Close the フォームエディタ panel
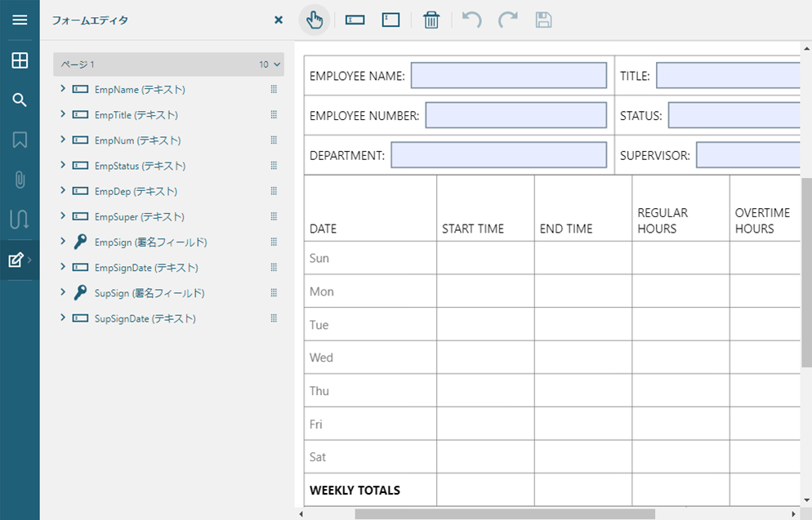Screen dimensions: 812x520 (279, 20)
